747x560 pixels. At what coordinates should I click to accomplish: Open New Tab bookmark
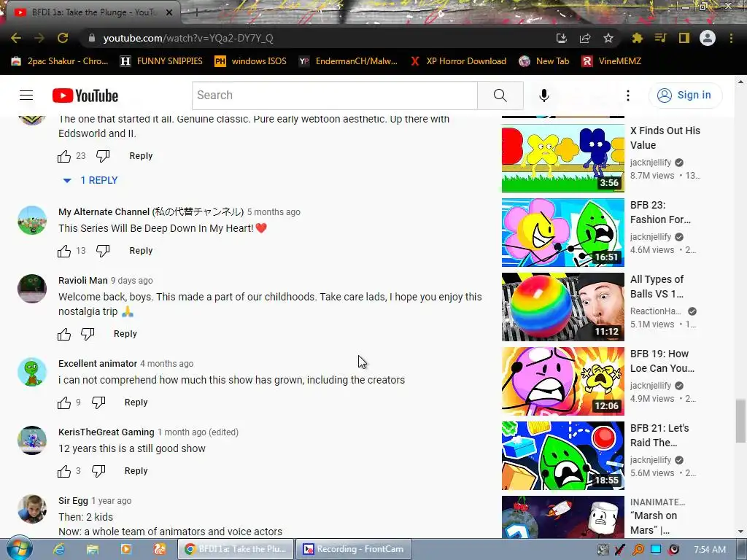544,61
